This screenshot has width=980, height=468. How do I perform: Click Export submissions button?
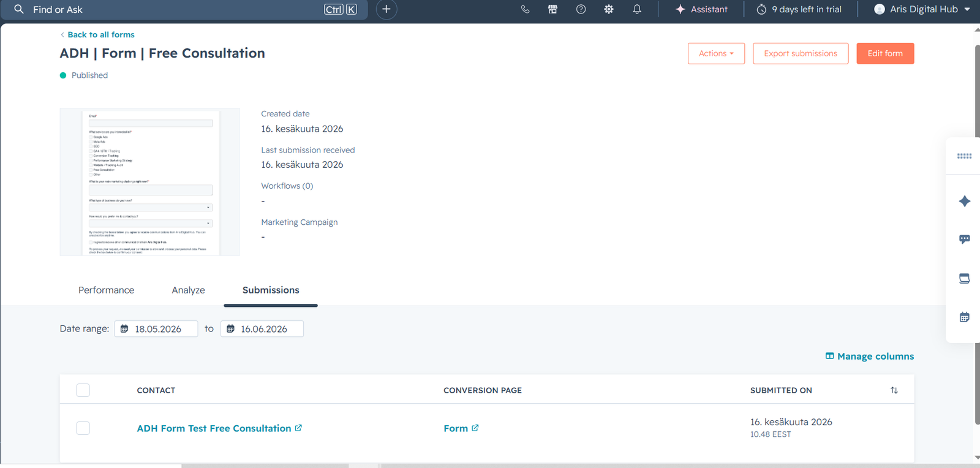[801, 53]
